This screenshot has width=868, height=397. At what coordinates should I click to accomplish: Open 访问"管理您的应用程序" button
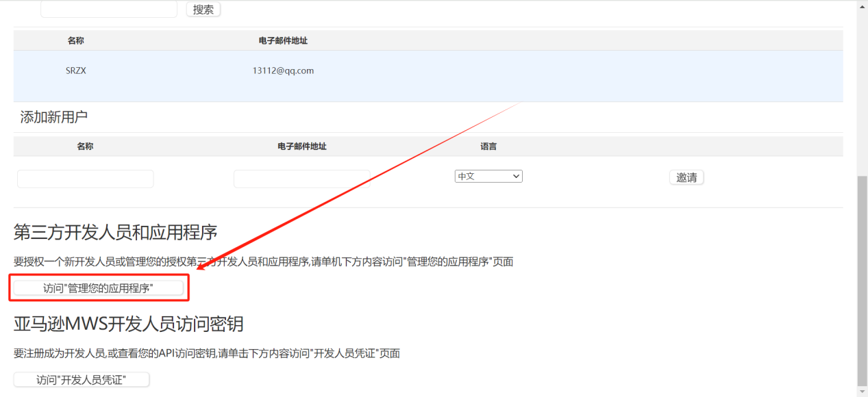98,289
